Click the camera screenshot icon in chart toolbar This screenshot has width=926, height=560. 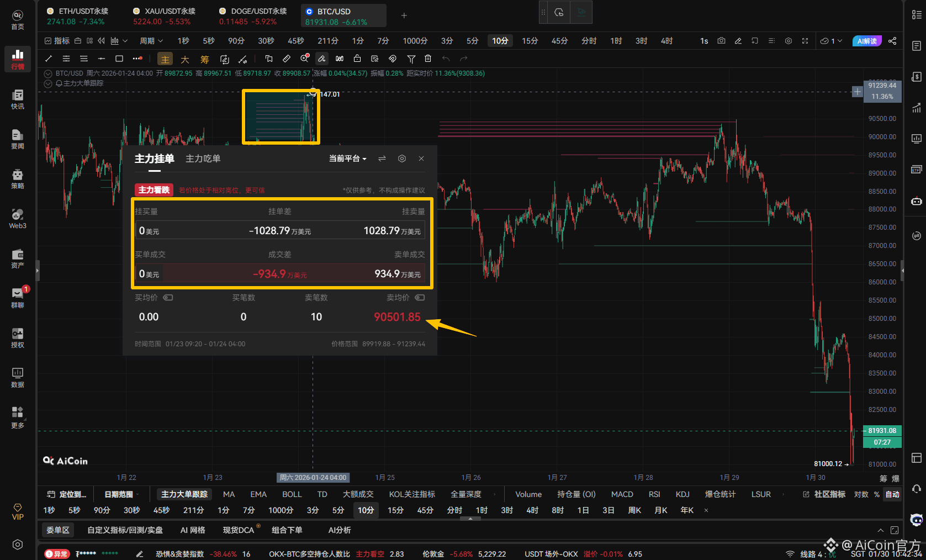click(x=721, y=41)
